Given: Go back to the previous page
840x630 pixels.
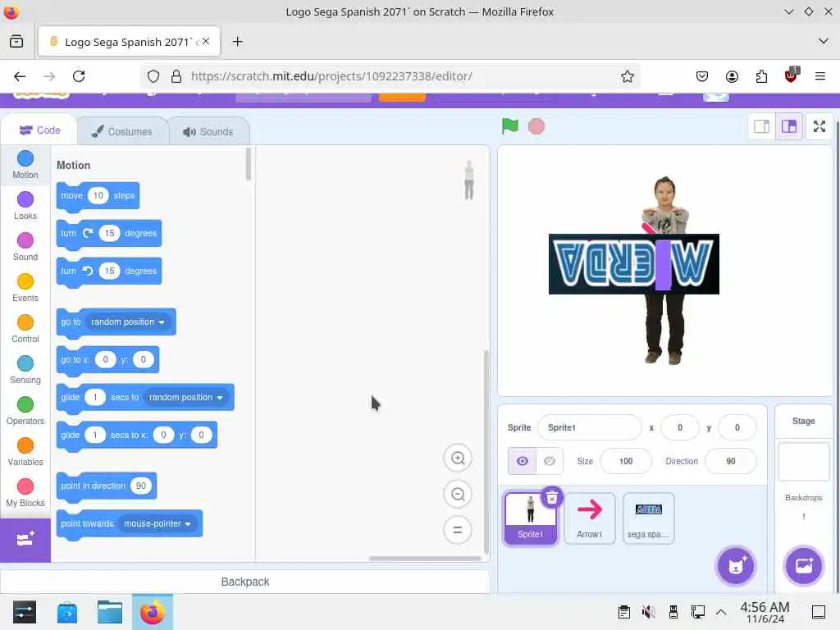Looking at the screenshot, I should tap(20, 76).
